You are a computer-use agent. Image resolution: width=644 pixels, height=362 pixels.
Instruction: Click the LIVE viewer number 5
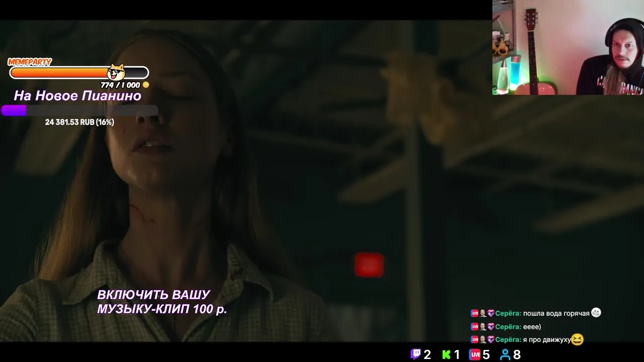[486, 355]
